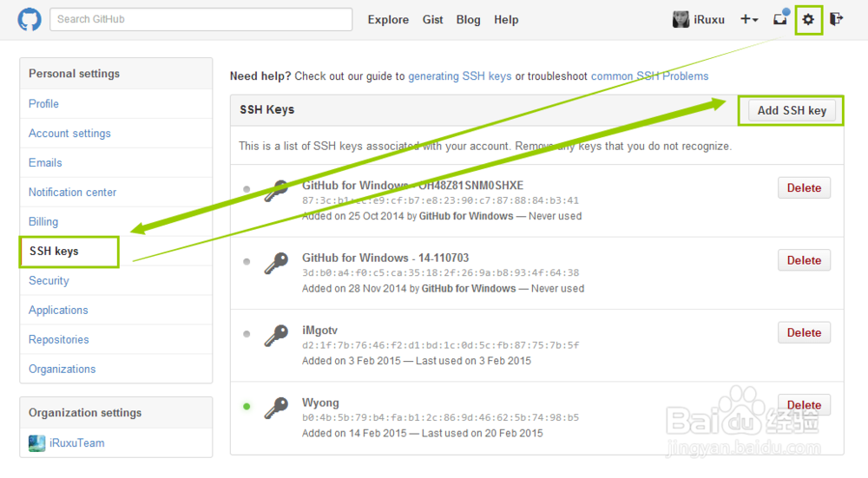Image resolution: width=868 pixels, height=478 pixels.
Task: Click key icon of 14-110703 entry
Action: (x=276, y=264)
